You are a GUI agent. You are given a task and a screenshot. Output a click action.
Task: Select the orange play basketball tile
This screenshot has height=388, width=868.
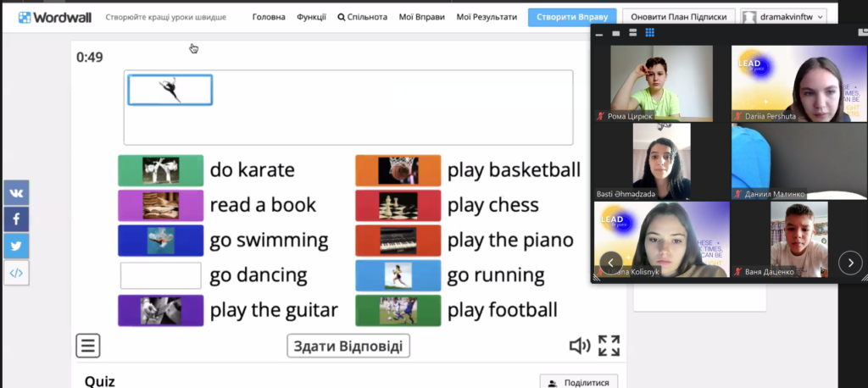pos(398,170)
